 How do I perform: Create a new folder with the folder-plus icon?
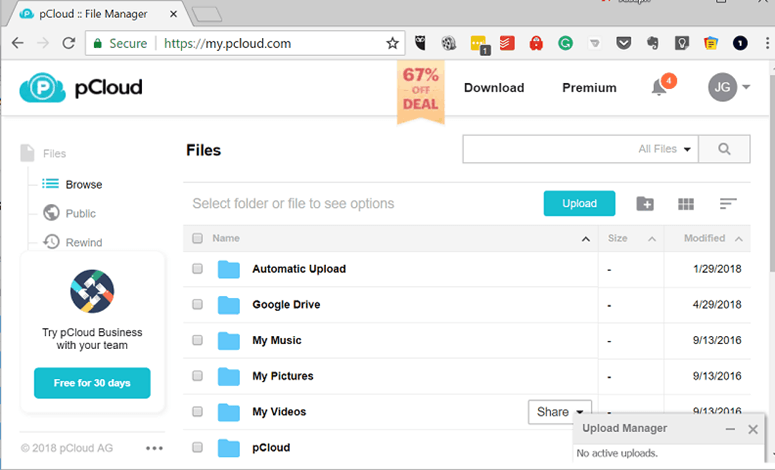(x=645, y=204)
